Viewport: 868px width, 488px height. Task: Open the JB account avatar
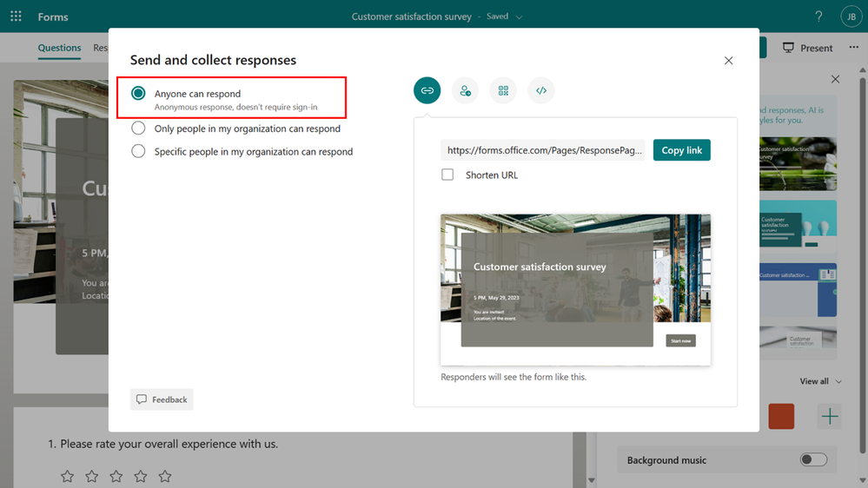tap(851, 16)
